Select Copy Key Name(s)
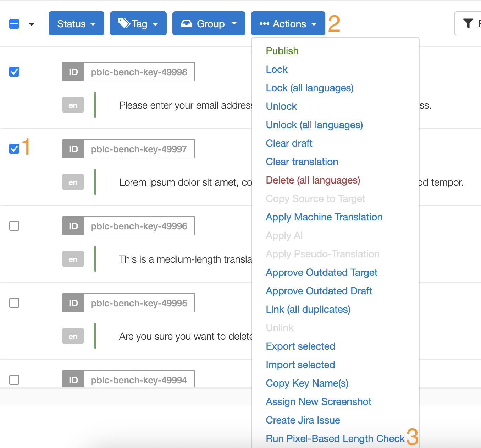 (x=307, y=383)
